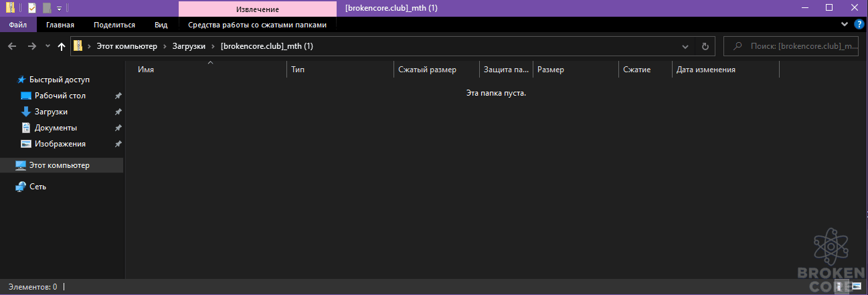Switch to the Вид tab
This screenshot has height=295, width=868.
coord(161,25)
